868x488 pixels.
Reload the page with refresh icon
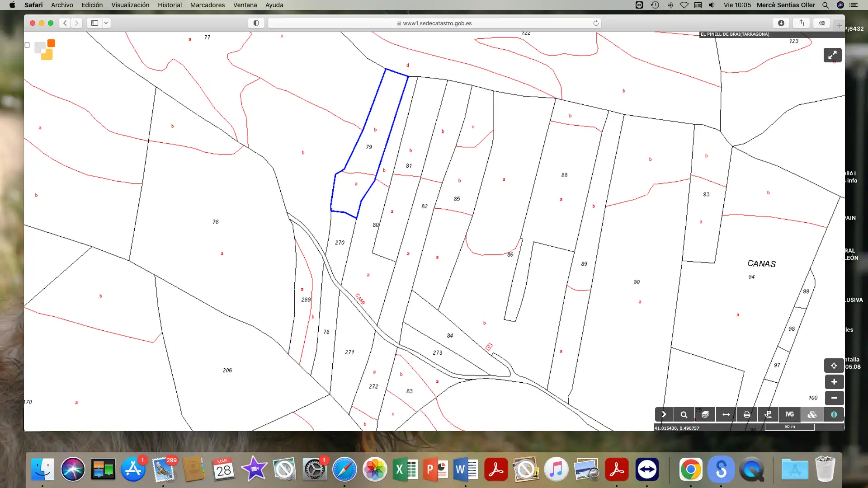[596, 23]
